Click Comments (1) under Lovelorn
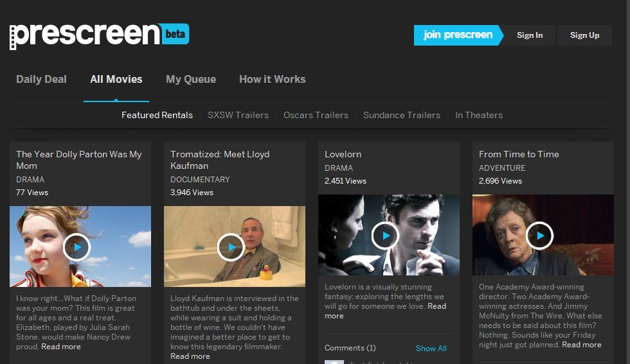 point(350,348)
